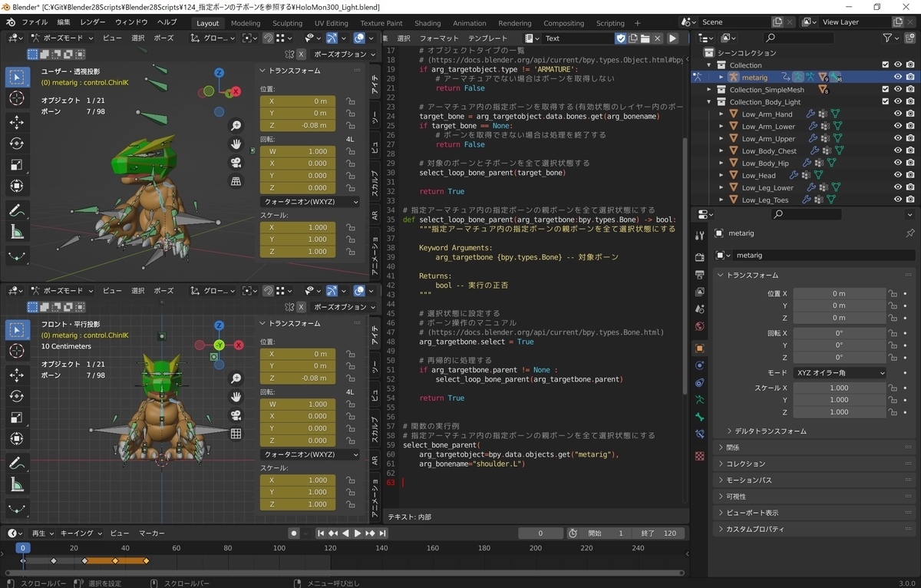Click the red X axis on the perspective viewport gizmo
Image resolution: width=921 pixels, height=588 pixels.
click(236, 91)
